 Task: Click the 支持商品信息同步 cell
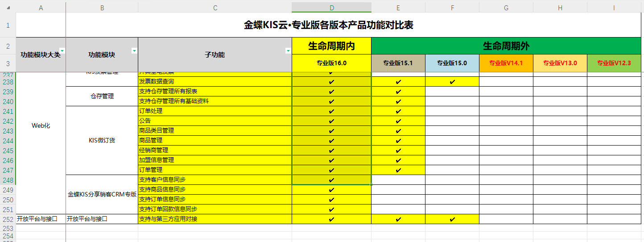[215, 190]
